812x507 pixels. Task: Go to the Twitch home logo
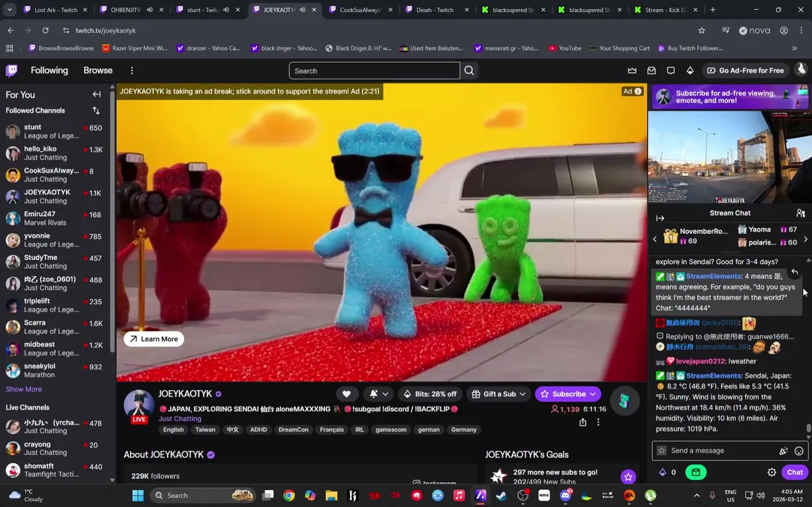pos(11,70)
